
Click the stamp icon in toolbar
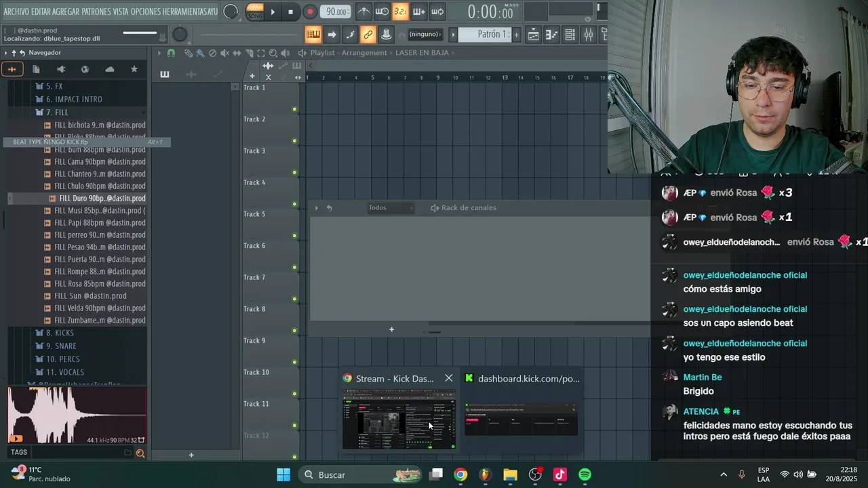(386, 35)
